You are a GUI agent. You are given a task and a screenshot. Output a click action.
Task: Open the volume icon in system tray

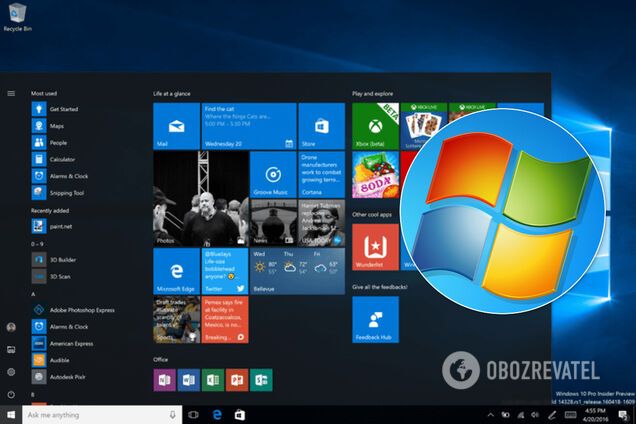point(535,415)
